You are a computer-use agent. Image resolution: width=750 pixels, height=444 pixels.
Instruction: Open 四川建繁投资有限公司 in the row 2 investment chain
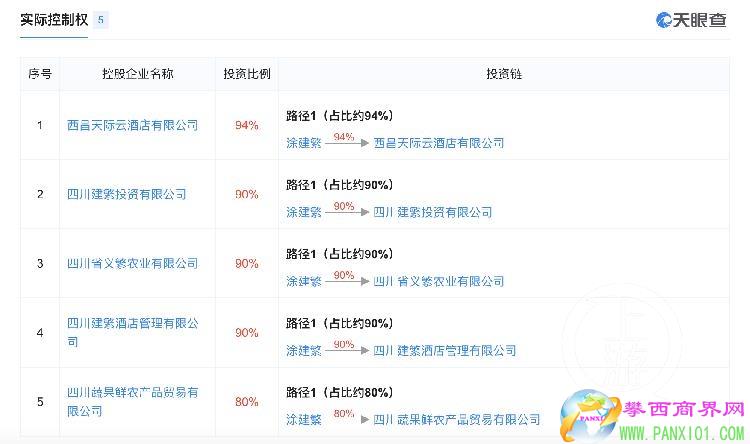[432, 212]
